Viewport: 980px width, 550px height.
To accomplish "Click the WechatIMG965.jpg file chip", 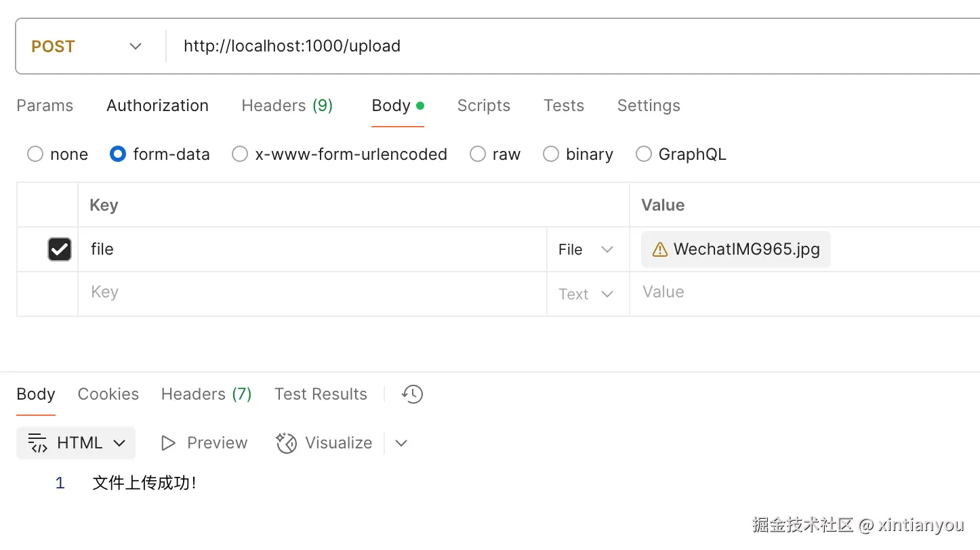I will coord(746,249).
